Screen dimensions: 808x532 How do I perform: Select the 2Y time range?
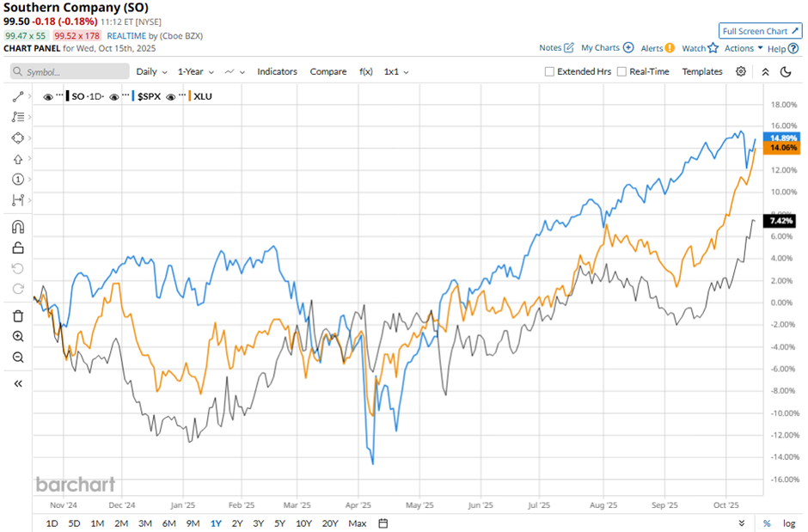(237, 523)
